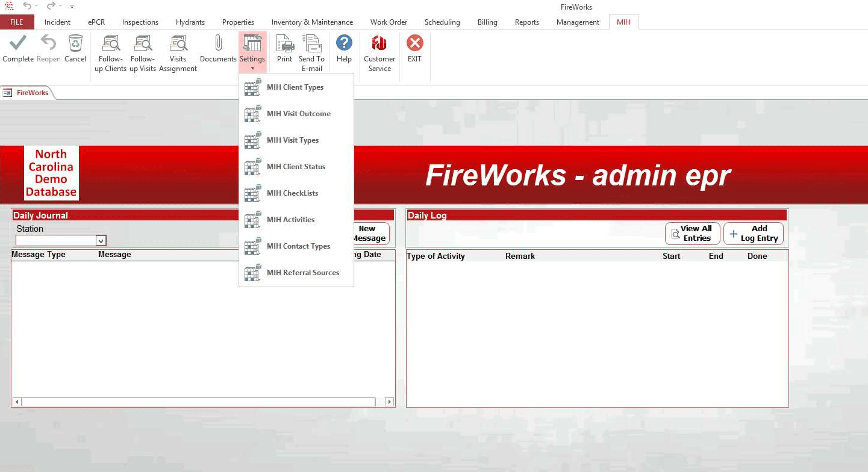The height and width of the screenshot is (472, 868).
Task: Switch to the ePCR ribbon tab
Action: (96, 22)
